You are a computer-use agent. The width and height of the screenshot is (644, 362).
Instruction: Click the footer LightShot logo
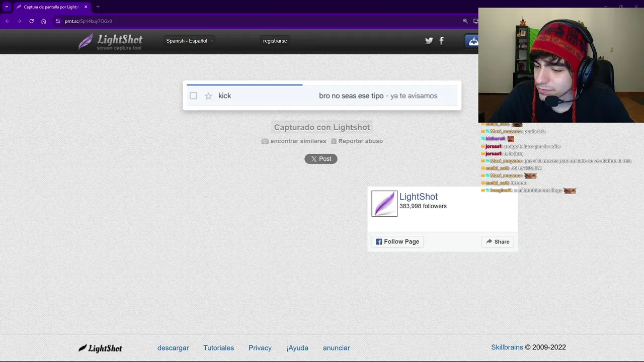100,348
